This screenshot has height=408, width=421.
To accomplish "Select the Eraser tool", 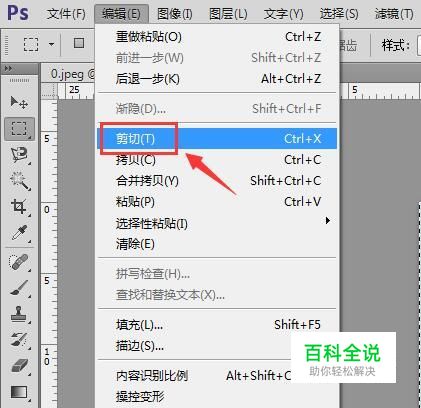I will click(x=19, y=366).
